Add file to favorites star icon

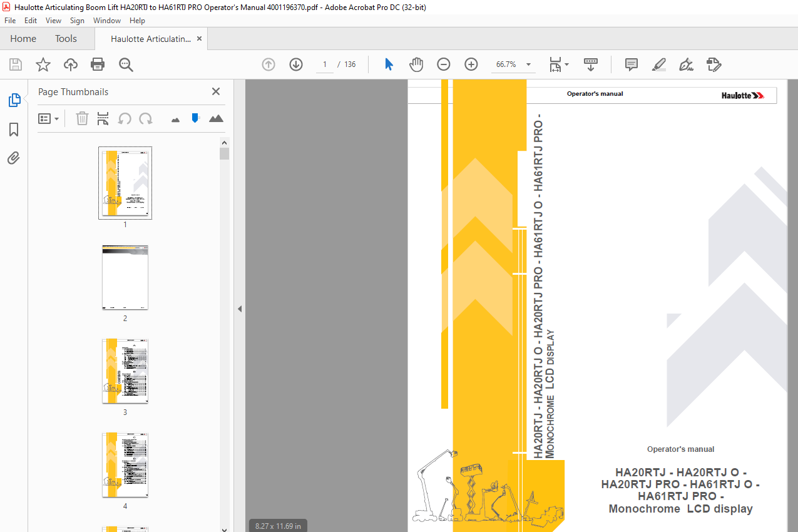coord(43,64)
